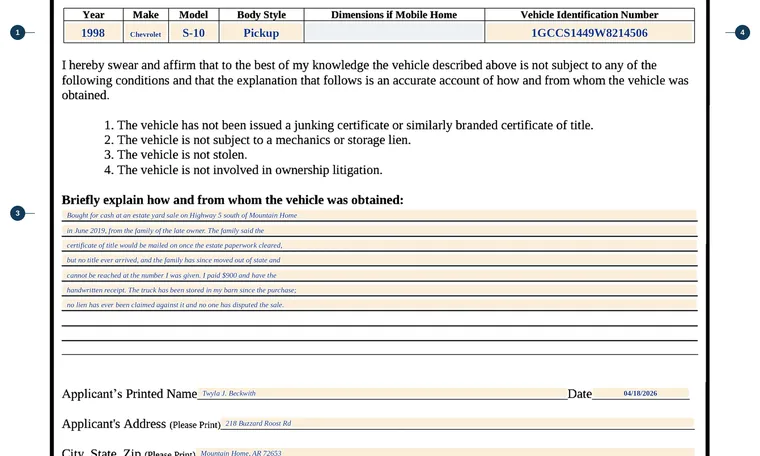Click the 'Model' column header
Screen dimensions: 760x456
[193, 15]
